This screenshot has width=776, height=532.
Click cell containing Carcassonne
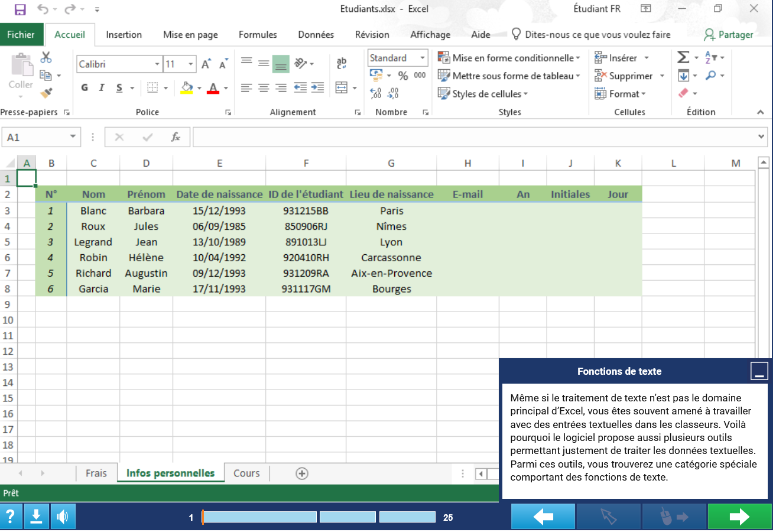(391, 258)
